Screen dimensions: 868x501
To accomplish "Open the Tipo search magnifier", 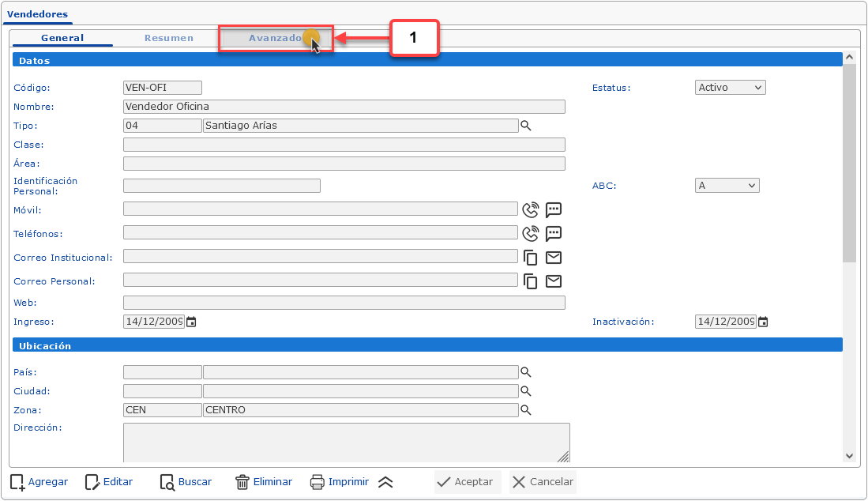I will point(525,126).
